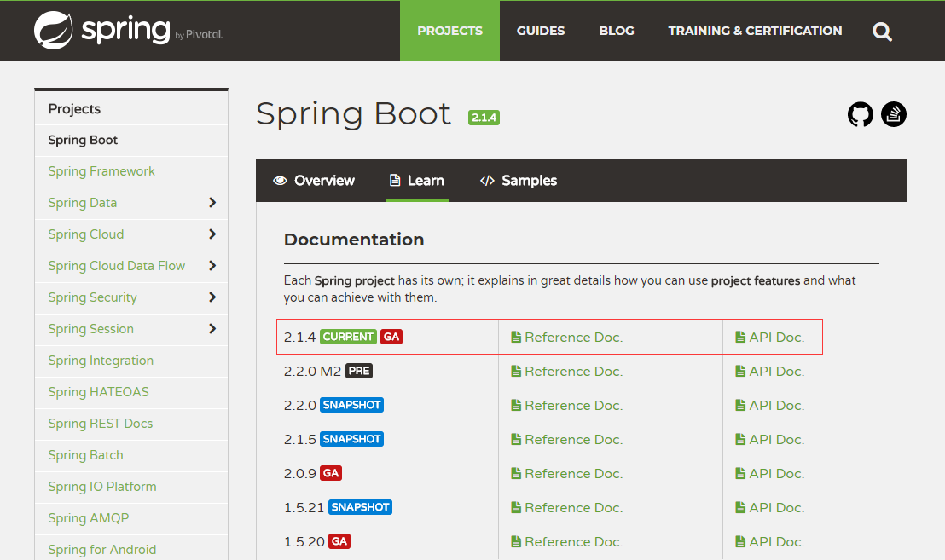945x560 pixels.
Task: Open Reference Doc. for 2.1.5 SNAPSHOT
Action: [x=566, y=440]
